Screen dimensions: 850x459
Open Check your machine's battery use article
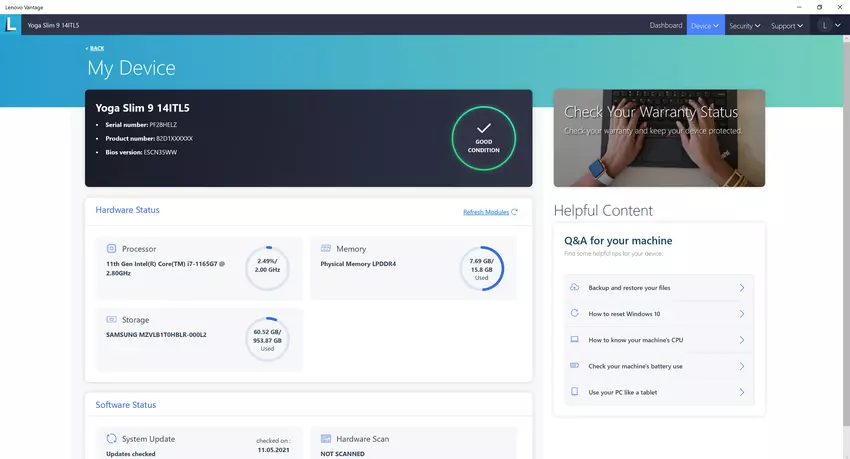pyautogui.click(x=656, y=366)
